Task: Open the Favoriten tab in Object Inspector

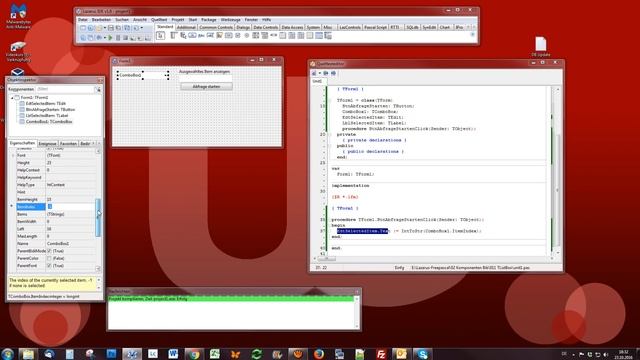Action: pyautogui.click(x=68, y=144)
